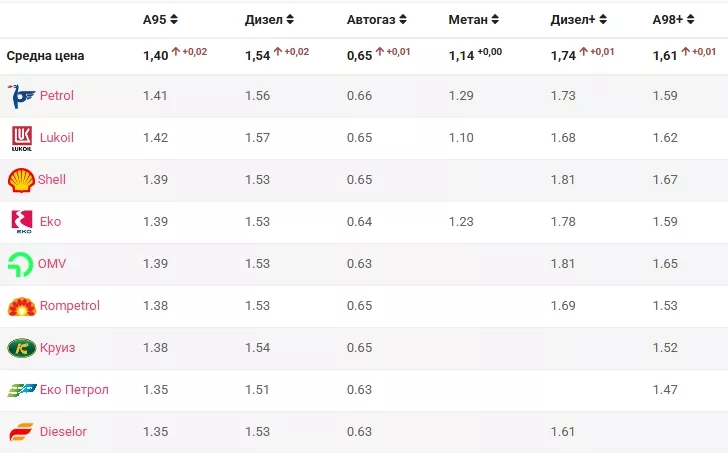Click the OMV green logo icon
Image resolution: width=728 pixels, height=453 pixels.
(21, 264)
